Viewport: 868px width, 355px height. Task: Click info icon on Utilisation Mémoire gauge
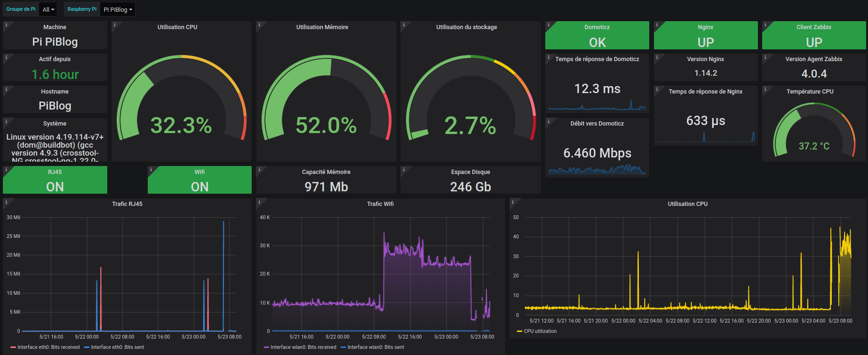[x=259, y=25]
